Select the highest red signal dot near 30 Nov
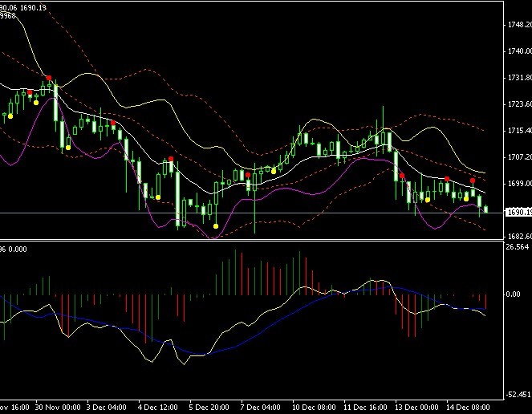The width and height of the screenshot is (532, 414). 49,78
